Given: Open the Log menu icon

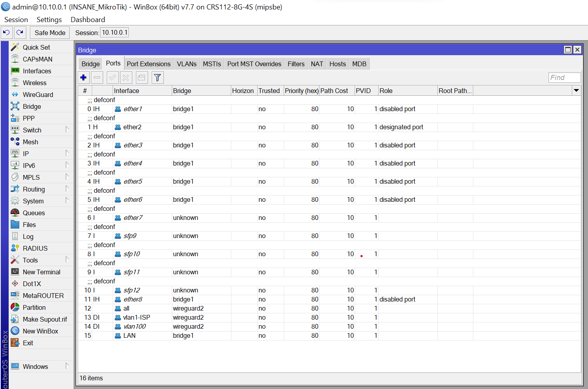Looking at the screenshot, I should [15, 236].
